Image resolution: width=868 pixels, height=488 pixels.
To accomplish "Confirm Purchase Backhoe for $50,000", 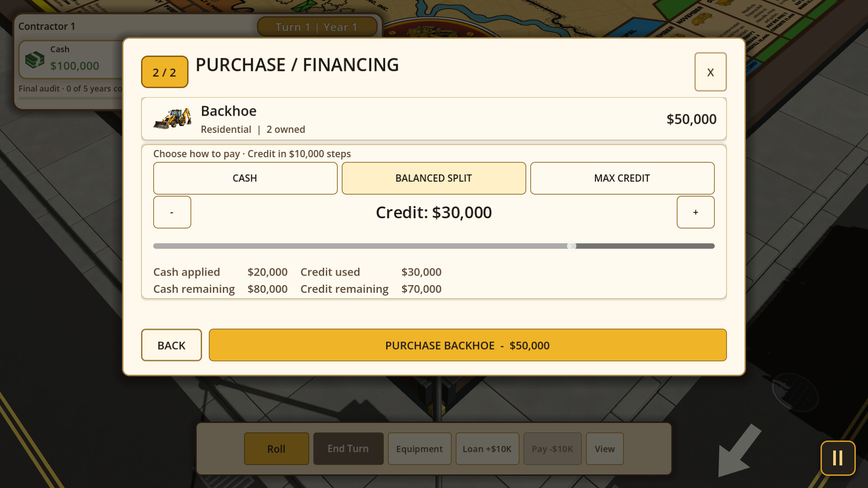I will 467,345.
